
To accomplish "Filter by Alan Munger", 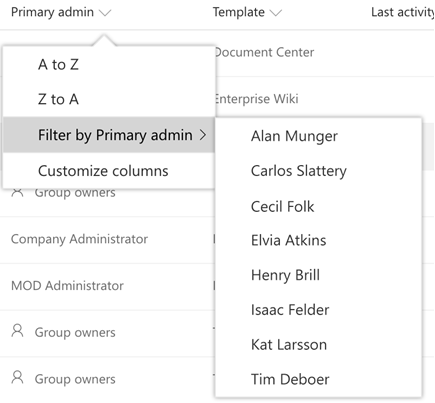I will [x=318, y=136].
